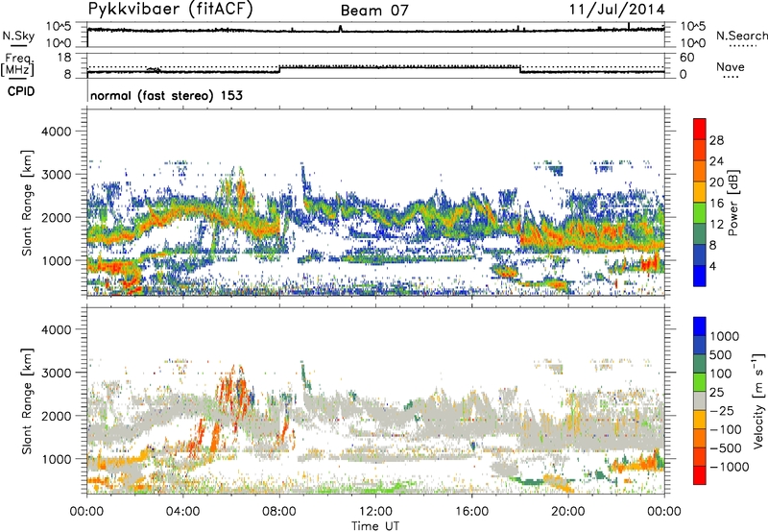Click the 20:00 time axis label
This screenshot has width=768, height=532.
click(568, 512)
